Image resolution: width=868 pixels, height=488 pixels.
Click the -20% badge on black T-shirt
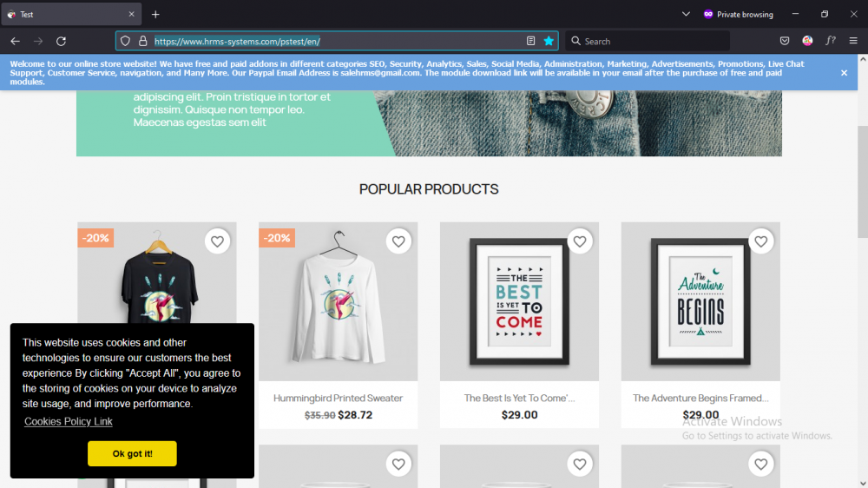(95, 238)
